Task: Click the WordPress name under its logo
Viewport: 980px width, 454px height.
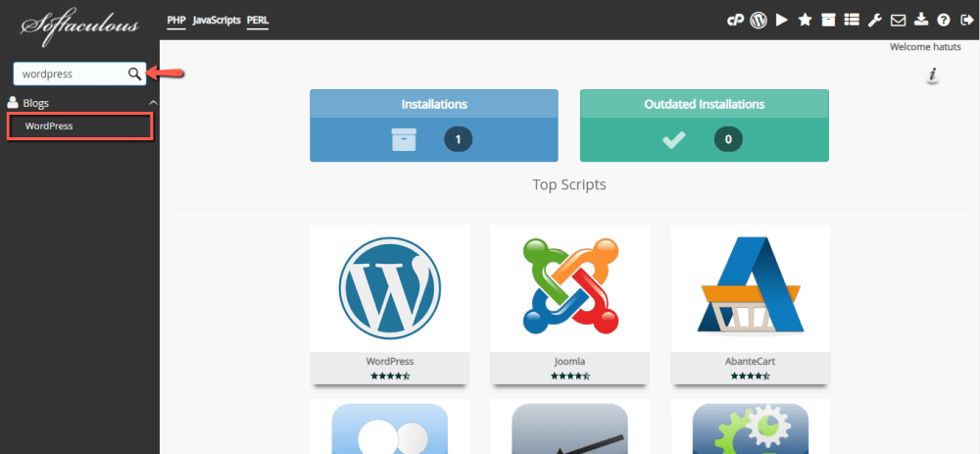Action: tap(390, 362)
